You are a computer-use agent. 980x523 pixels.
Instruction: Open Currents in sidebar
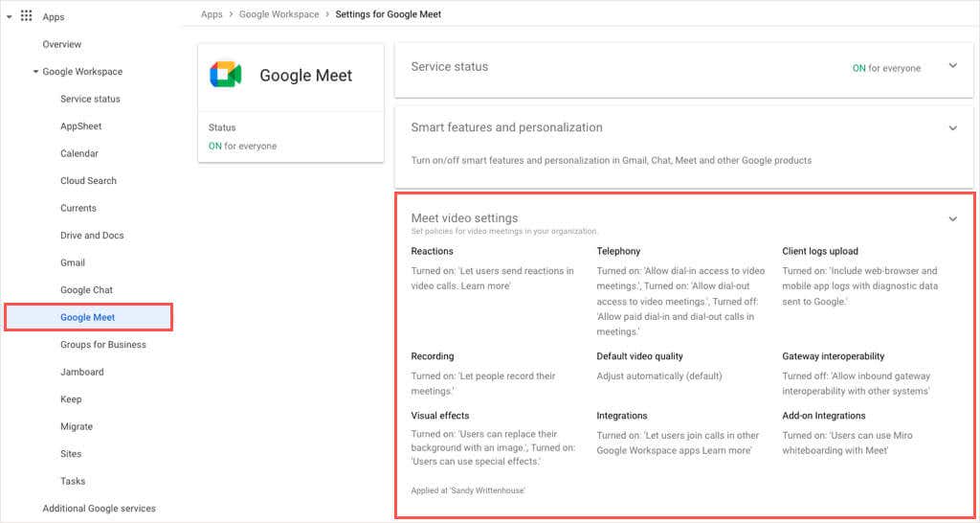[78, 208]
